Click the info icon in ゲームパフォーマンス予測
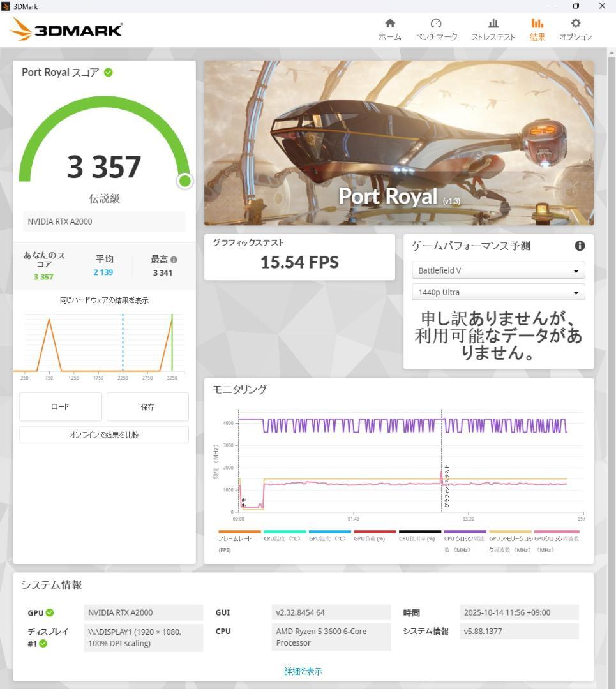This screenshot has width=616, height=689. [x=580, y=246]
